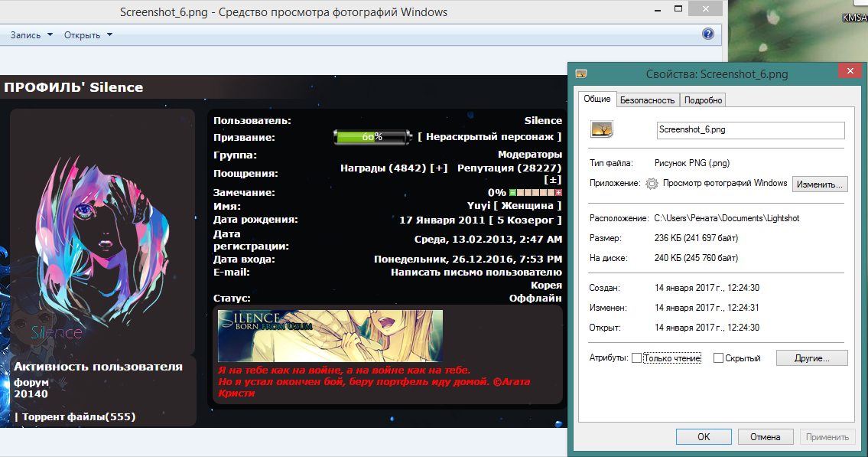868x457 pixels.
Task: Toggle the Скрытый attribute checkbox
Action: tap(718, 358)
